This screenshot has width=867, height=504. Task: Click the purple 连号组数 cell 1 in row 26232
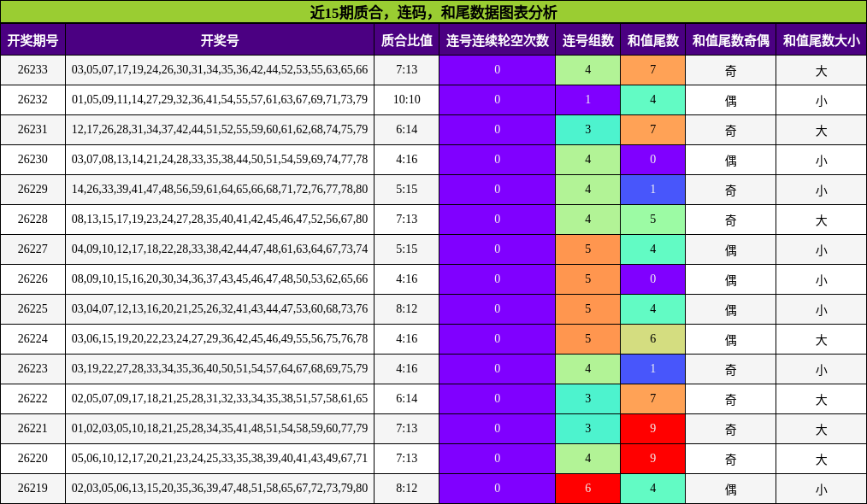pyautogui.click(x=587, y=99)
